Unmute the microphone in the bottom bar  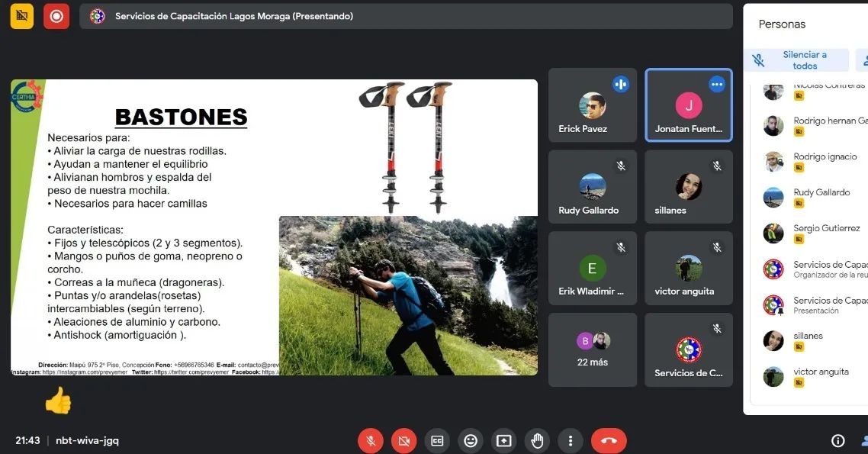371,440
